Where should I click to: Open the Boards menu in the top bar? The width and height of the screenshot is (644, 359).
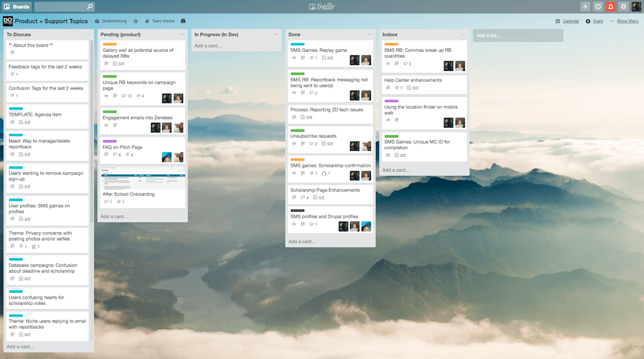[x=17, y=7]
